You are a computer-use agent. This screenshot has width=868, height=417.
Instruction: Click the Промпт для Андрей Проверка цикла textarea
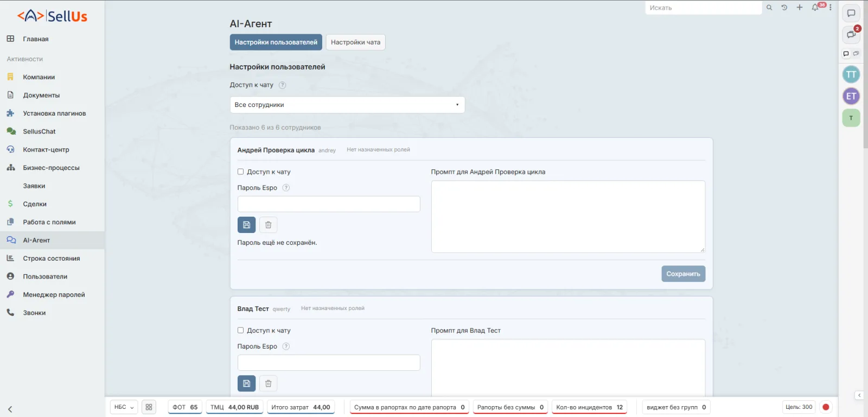[x=568, y=217]
